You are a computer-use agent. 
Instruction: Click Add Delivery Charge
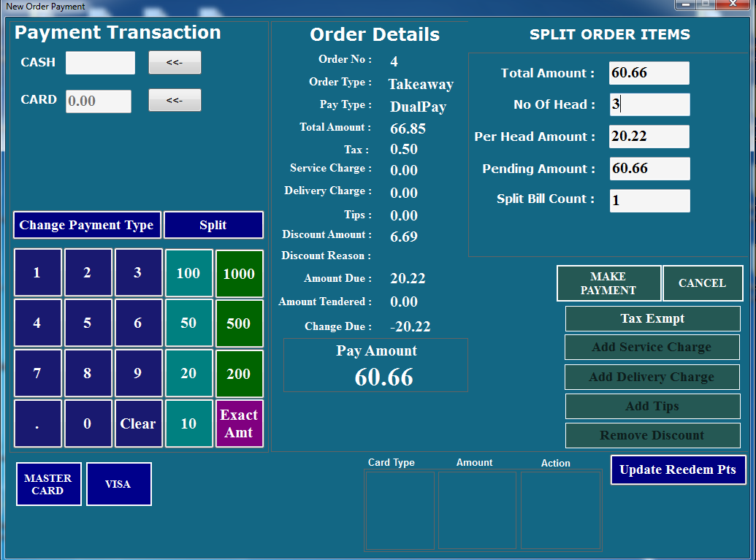point(652,377)
